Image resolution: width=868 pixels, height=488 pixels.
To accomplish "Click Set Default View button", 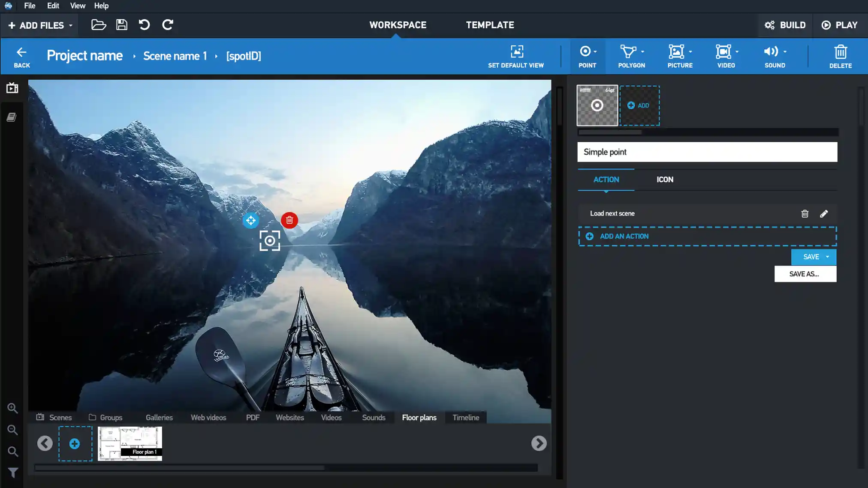I will tap(515, 56).
